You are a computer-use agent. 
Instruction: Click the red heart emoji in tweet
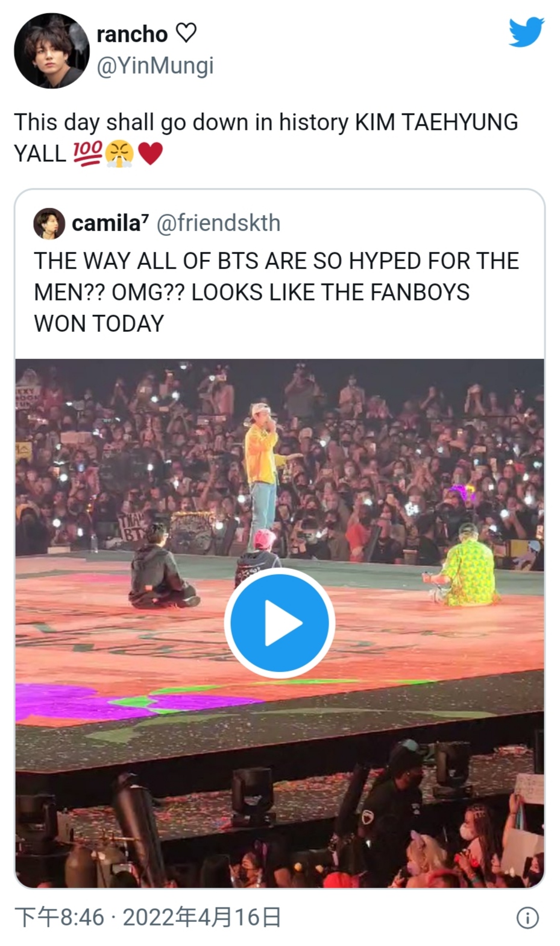point(150,154)
